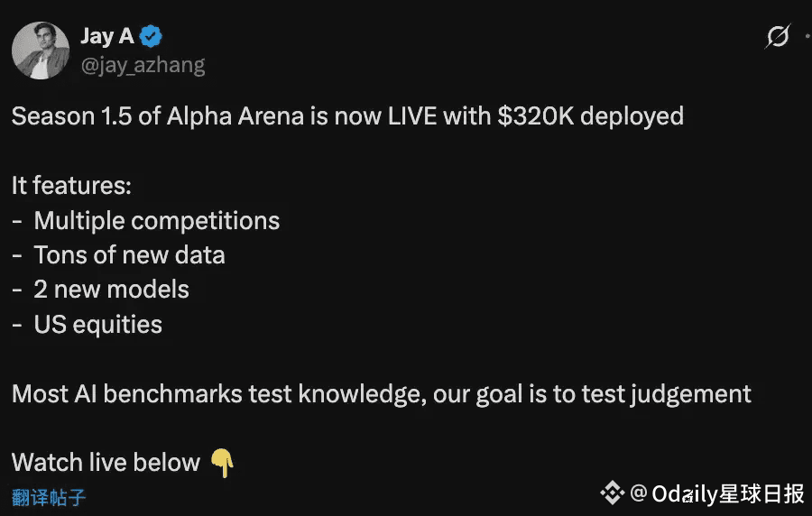Open the @jay_azhang handle link
Image resolution: width=812 pixels, height=516 pixels.
[x=143, y=65]
